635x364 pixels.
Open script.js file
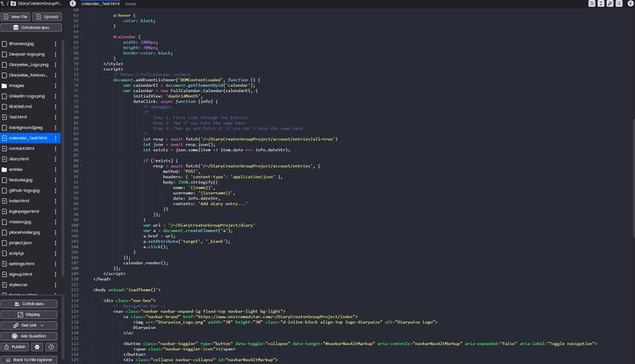tap(17, 254)
